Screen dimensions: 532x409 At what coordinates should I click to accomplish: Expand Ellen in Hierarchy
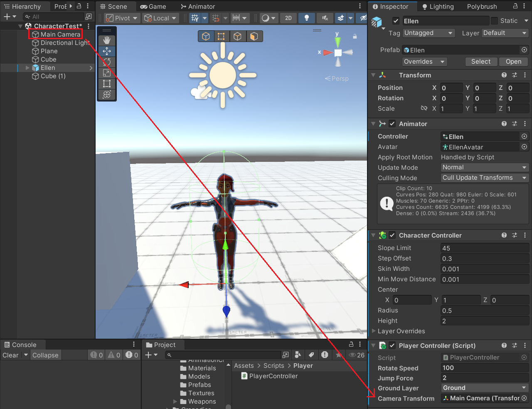[x=27, y=68]
